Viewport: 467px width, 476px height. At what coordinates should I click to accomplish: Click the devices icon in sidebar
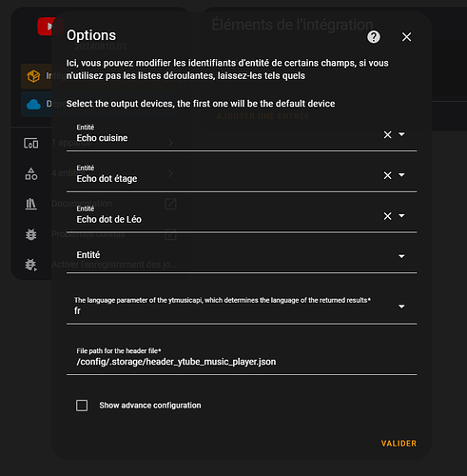coord(31,144)
